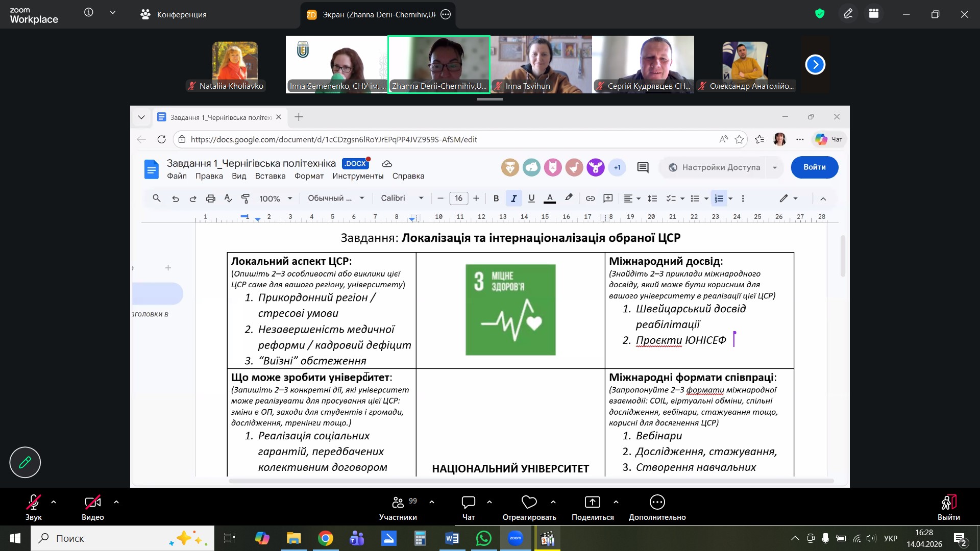Open Отреагировать reactions heart icon
This screenshot has width=980, height=551.
529,503
